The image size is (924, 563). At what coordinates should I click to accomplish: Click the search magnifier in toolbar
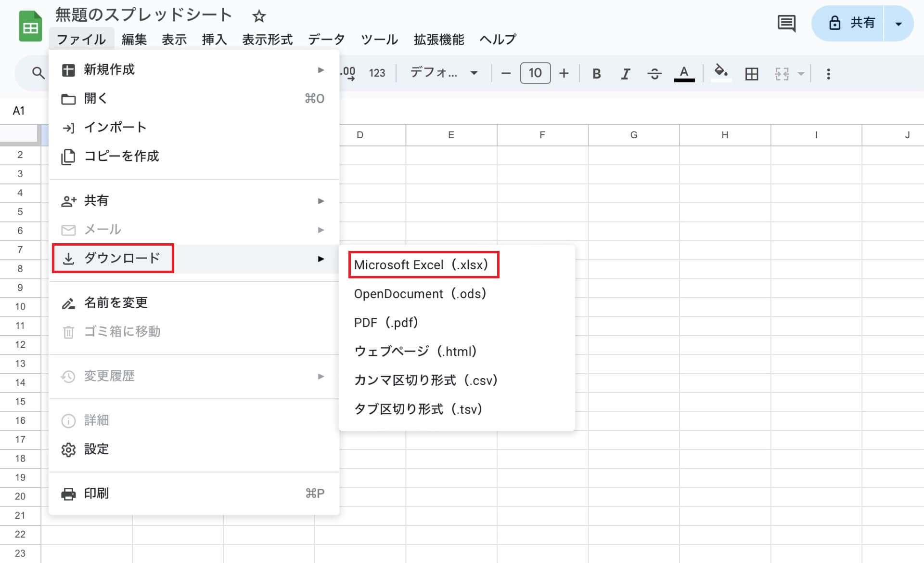tap(38, 73)
